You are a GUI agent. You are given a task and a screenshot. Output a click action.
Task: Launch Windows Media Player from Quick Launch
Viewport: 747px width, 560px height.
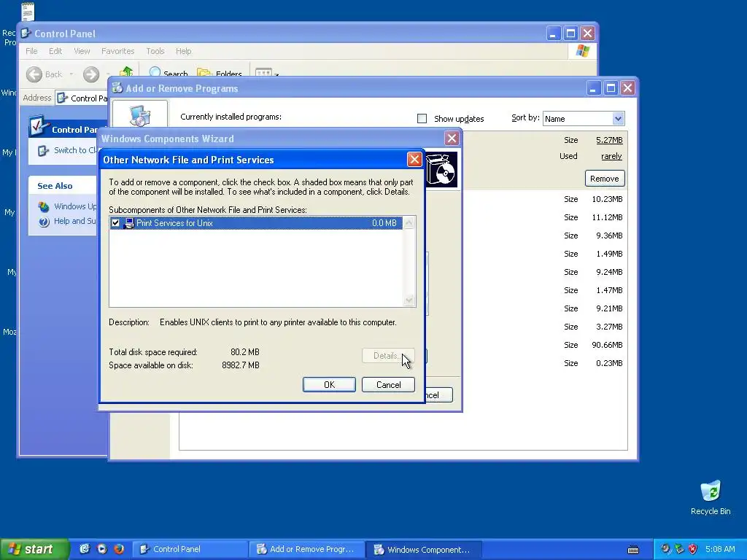[x=102, y=548]
